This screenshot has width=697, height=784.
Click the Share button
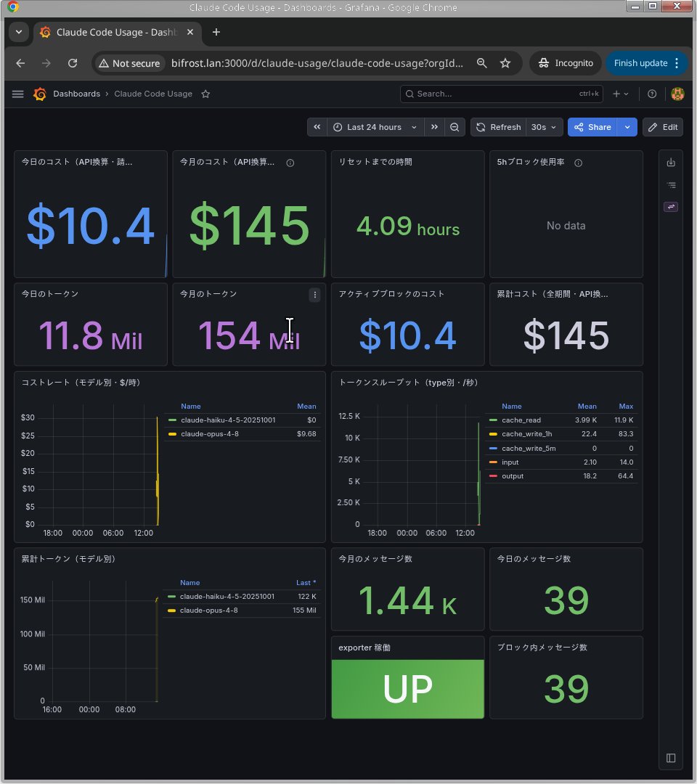coord(593,127)
